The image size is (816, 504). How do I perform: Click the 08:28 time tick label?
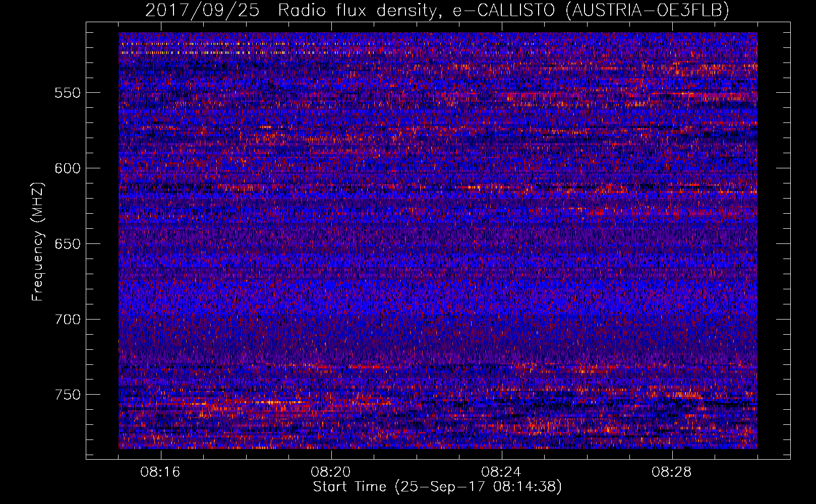coord(672,472)
